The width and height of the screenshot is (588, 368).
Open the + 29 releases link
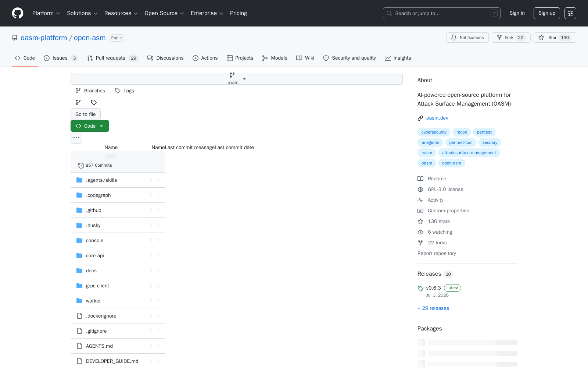[x=433, y=308]
